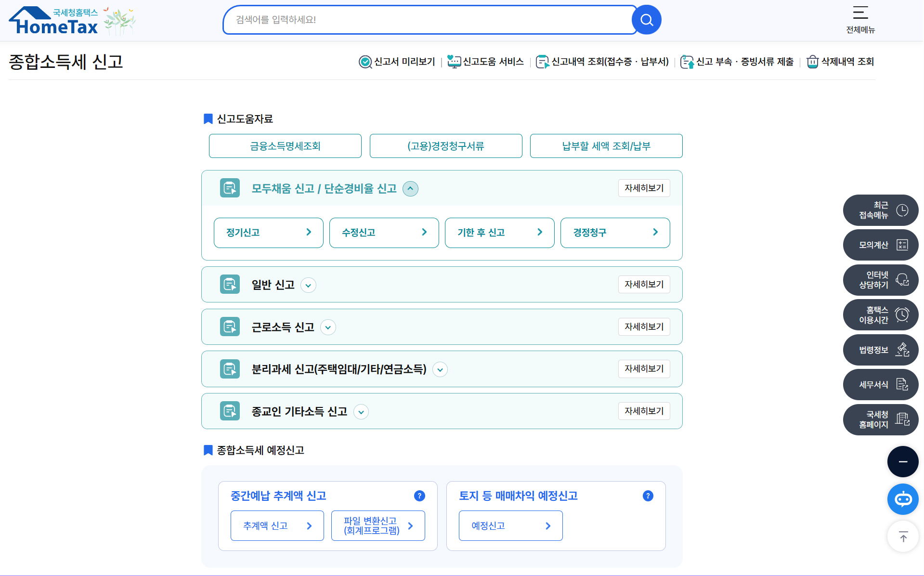Open 법령정보 via the gavel icon
Screen dimensions: 924x576
[902, 350]
